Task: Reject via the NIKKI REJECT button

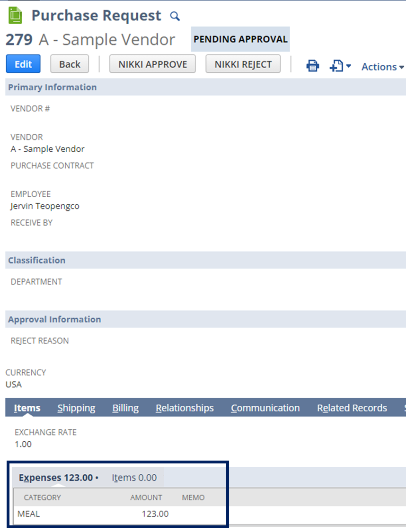Action: click(x=243, y=64)
